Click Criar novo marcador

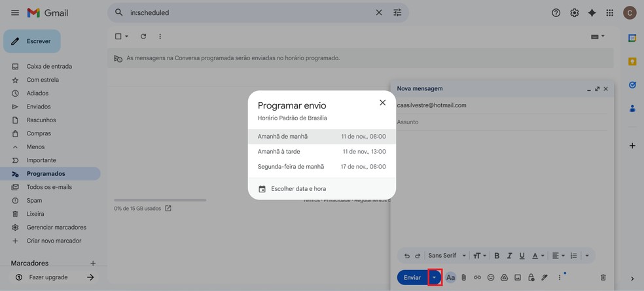tap(54, 241)
